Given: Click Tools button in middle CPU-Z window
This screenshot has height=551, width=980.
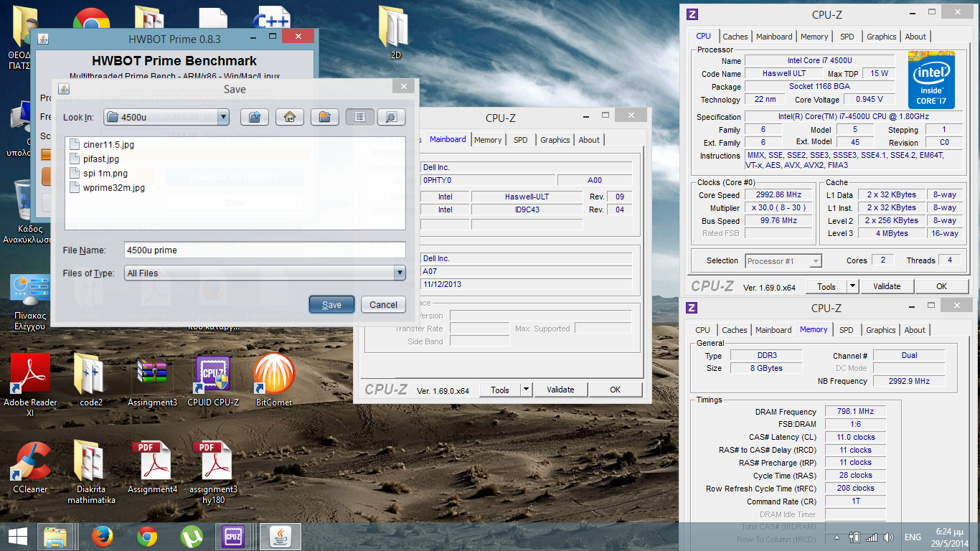Looking at the screenshot, I should (x=500, y=390).
